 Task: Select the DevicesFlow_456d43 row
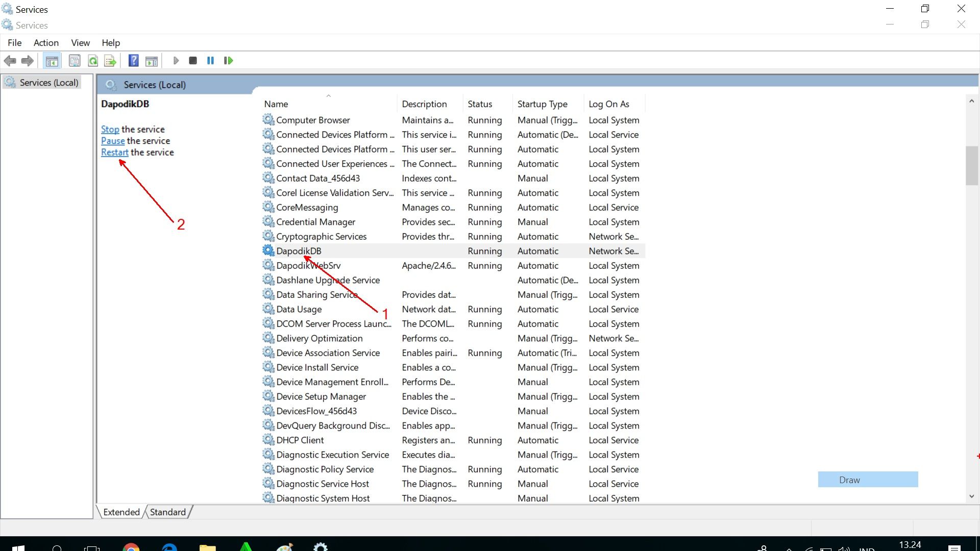point(453,411)
